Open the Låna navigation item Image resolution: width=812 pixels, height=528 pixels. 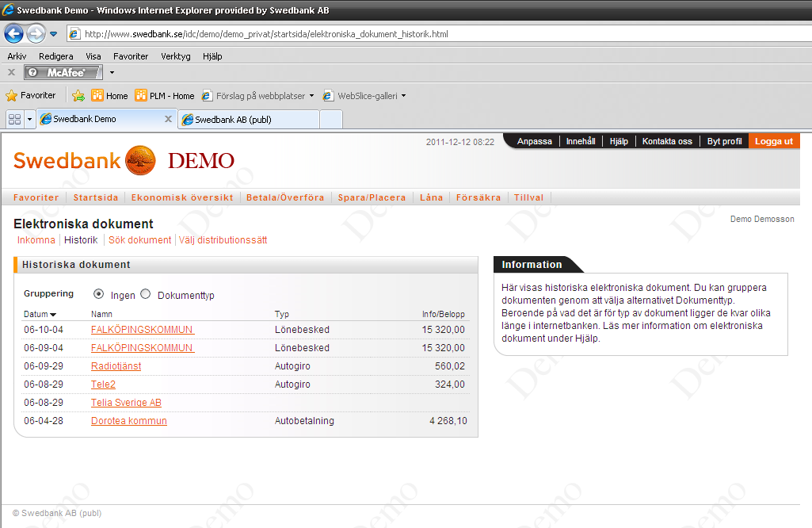pyautogui.click(x=432, y=197)
